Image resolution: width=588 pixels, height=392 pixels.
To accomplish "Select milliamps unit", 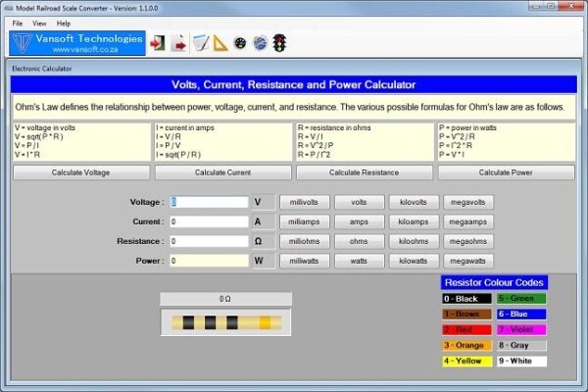I will [304, 221].
